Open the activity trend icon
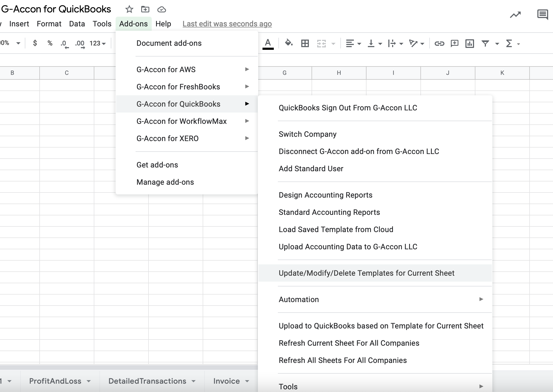Viewport: 553px width, 392px height. click(515, 15)
